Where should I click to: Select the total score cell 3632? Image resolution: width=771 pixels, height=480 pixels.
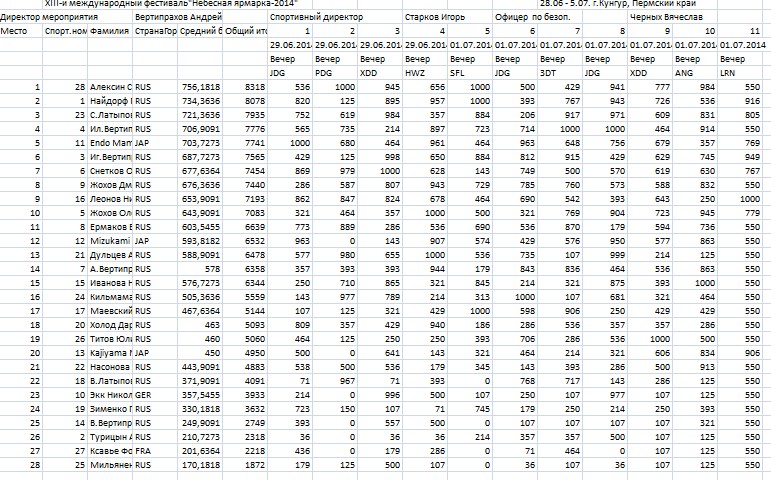point(245,409)
